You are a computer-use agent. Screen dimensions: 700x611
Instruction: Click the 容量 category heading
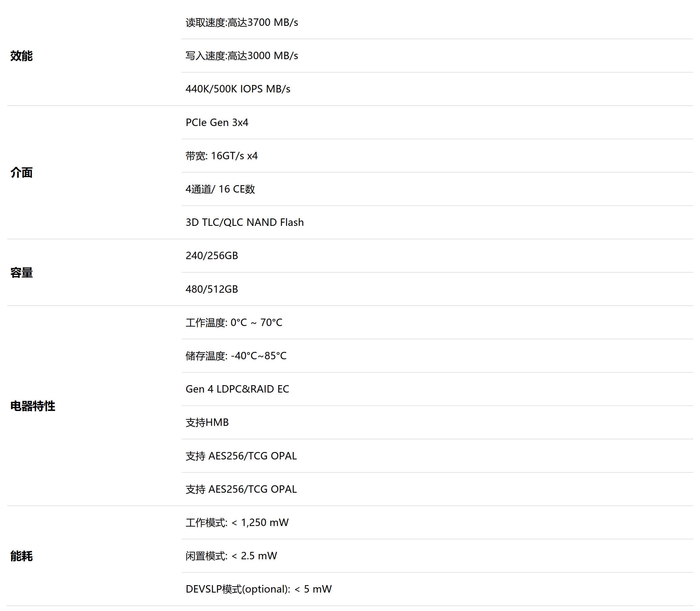coord(21,273)
